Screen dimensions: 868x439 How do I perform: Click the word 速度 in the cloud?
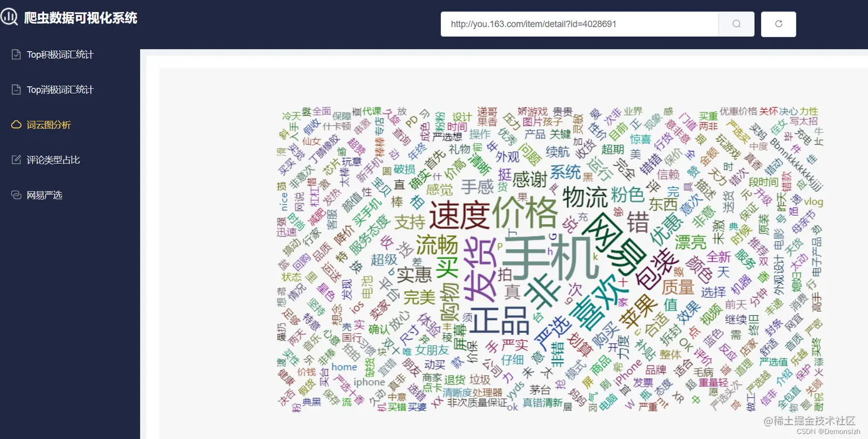tap(459, 216)
